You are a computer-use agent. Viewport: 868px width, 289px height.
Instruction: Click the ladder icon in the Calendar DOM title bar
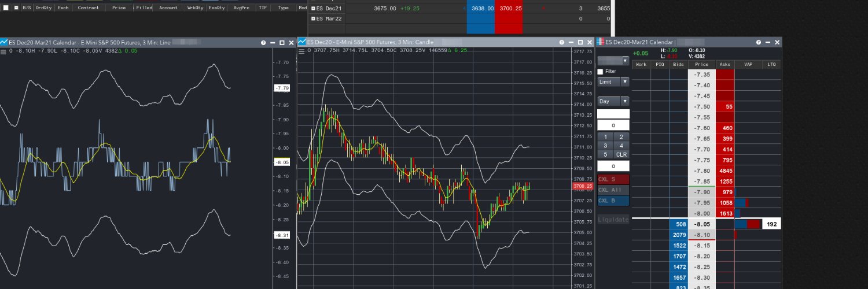click(x=600, y=42)
